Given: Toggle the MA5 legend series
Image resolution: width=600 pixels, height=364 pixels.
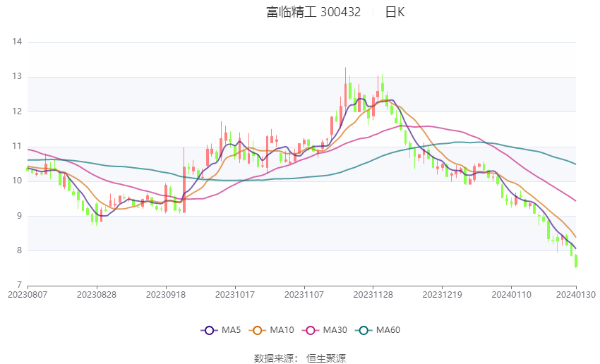Looking at the screenshot, I should coord(221,330).
